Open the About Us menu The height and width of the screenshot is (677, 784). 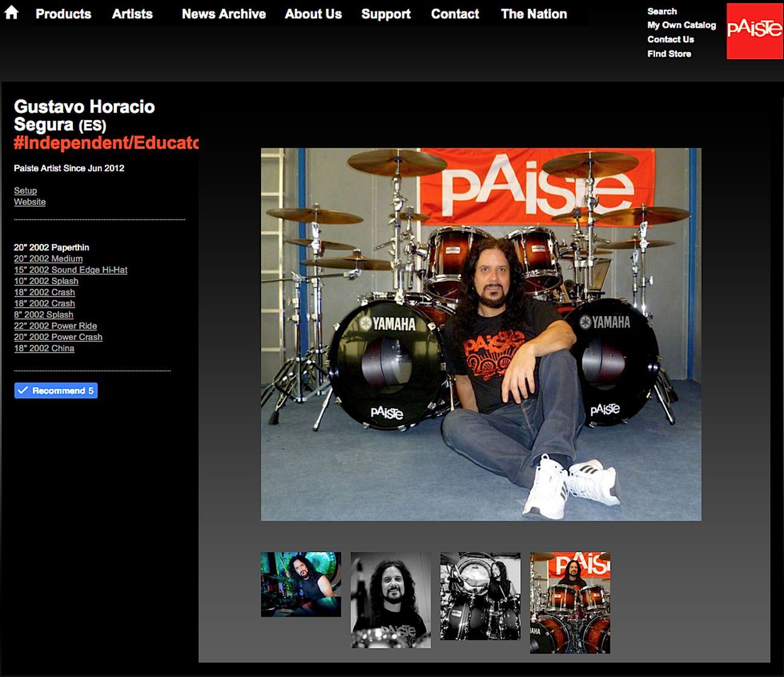pyautogui.click(x=313, y=14)
